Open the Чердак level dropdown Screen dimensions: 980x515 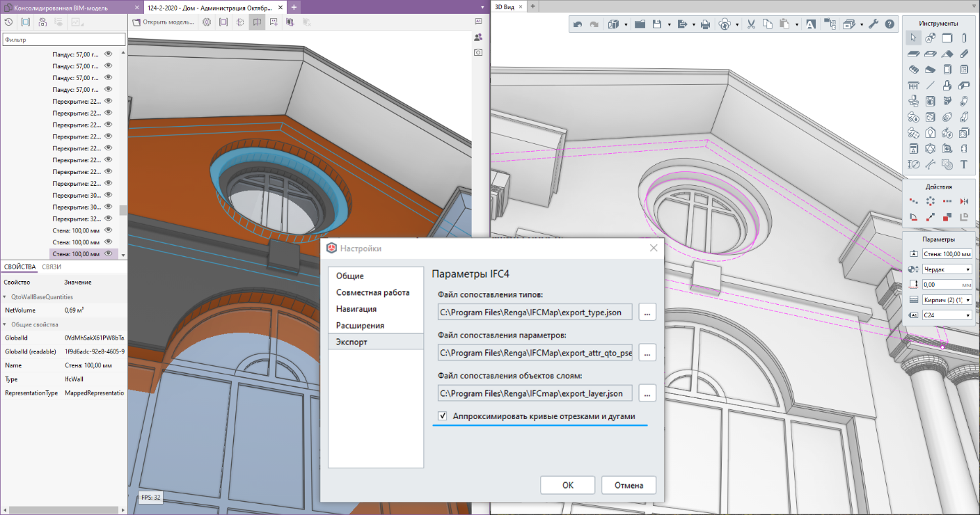(967, 269)
